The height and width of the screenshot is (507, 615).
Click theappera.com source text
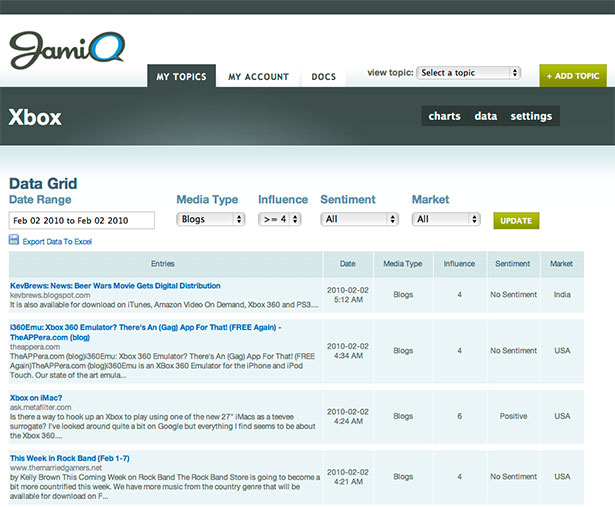[35, 347]
